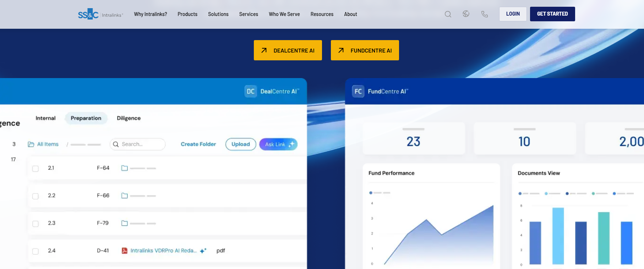Tick the checkbox for row 2.4

(36, 251)
